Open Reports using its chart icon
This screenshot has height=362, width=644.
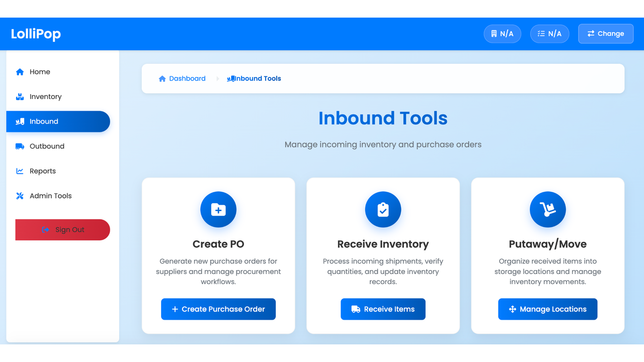(19, 171)
